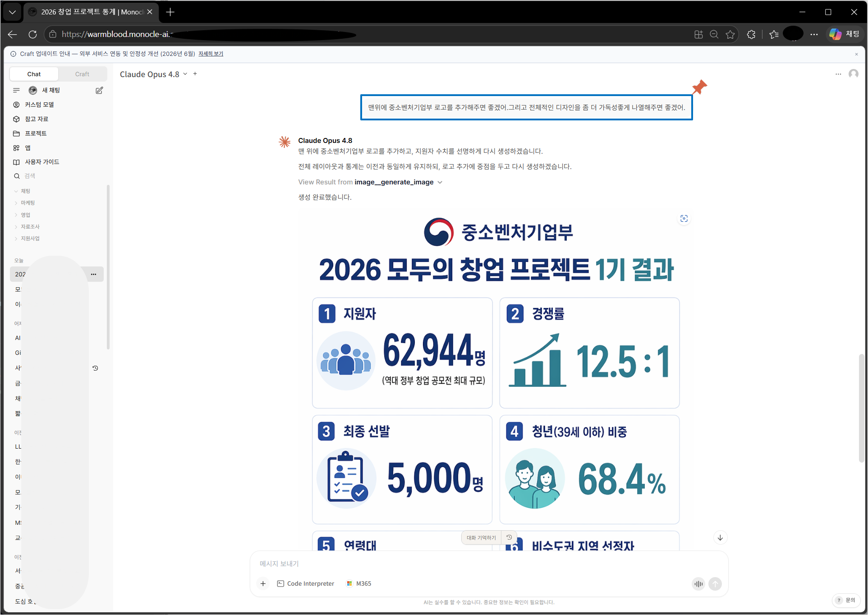This screenshot has width=868, height=615.
Task: Collapse the sidebar menu icon
Action: (17, 90)
